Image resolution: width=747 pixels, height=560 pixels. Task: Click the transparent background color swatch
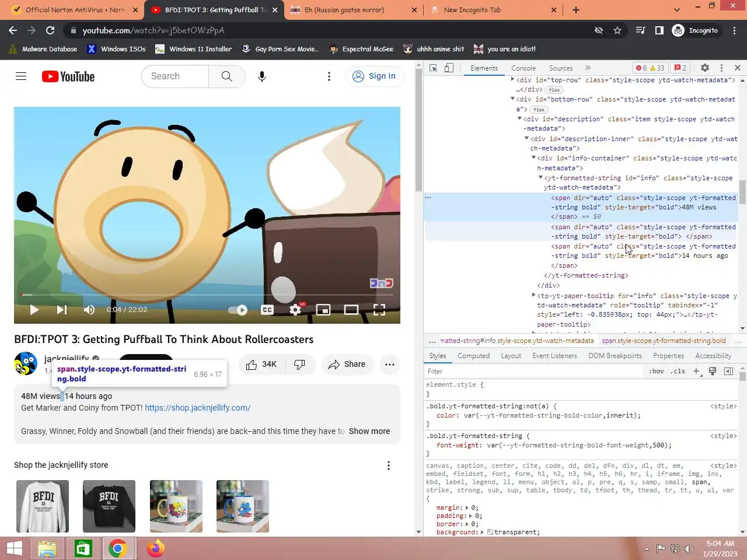coord(490,532)
